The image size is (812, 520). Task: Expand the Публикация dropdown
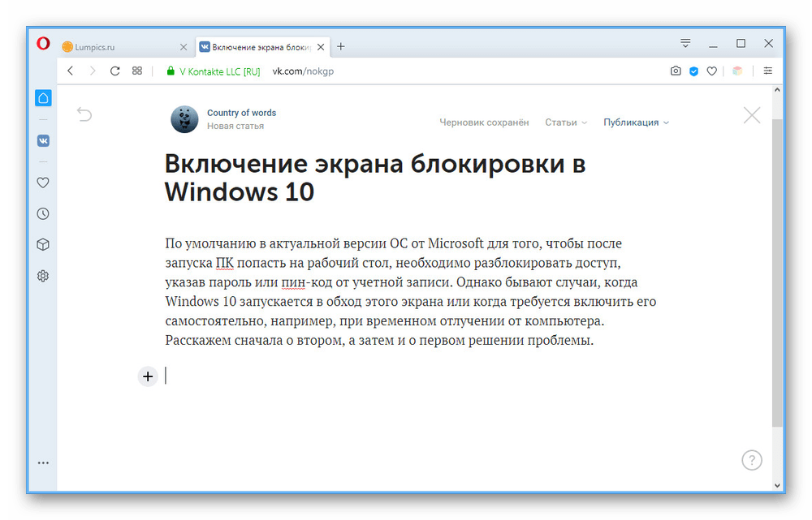(636, 122)
